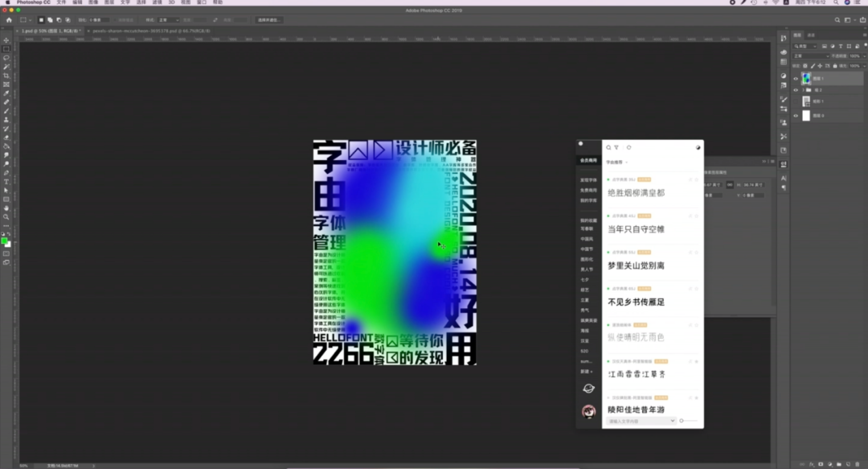Switch to pexels-sharon-mccutcheon document tab
The width and height of the screenshot is (868, 469).
[x=151, y=31]
